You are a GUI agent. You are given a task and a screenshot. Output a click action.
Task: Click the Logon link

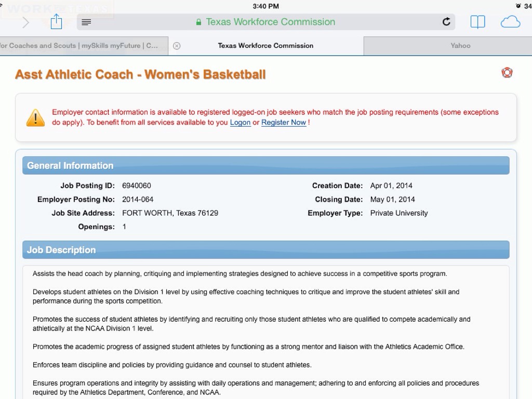[x=240, y=123]
